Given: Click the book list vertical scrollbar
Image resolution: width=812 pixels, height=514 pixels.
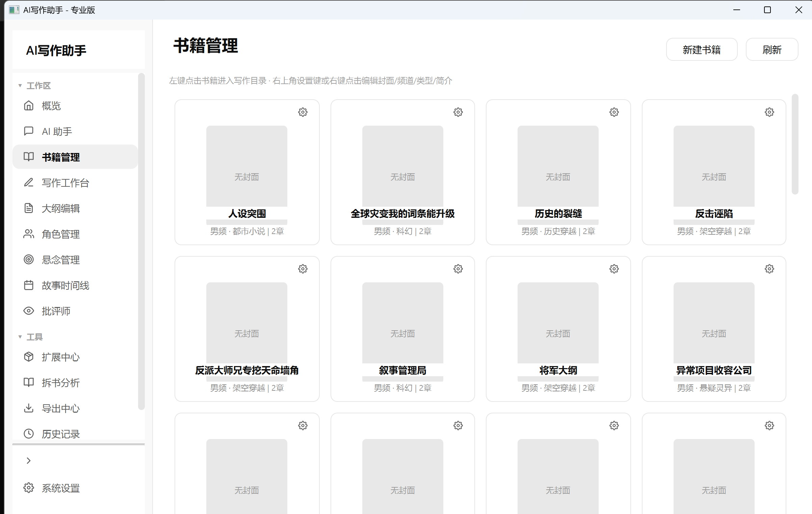Looking at the screenshot, I should click(x=795, y=145).
